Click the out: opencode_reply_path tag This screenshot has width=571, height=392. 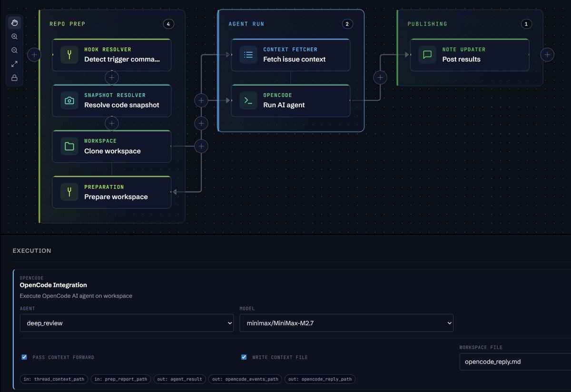(320, 379)
